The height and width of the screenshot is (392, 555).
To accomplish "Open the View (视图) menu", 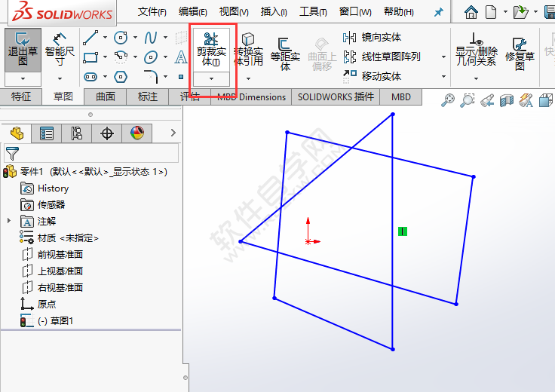I will click(234, 12).
